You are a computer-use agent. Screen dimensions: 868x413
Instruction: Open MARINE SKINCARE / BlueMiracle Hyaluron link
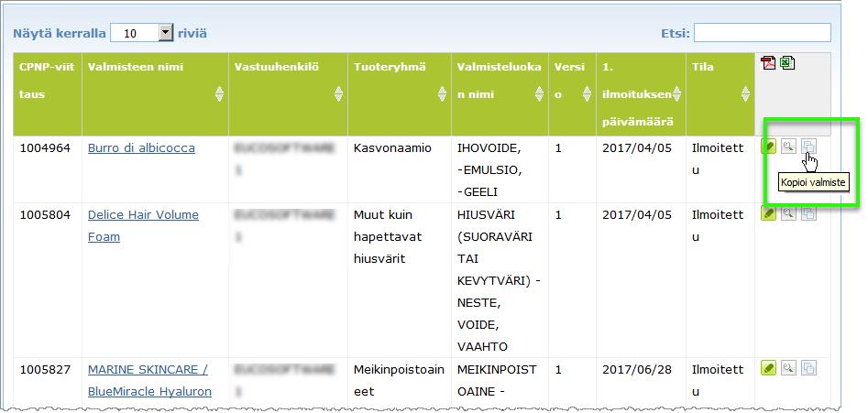click(x=149, y=380)
